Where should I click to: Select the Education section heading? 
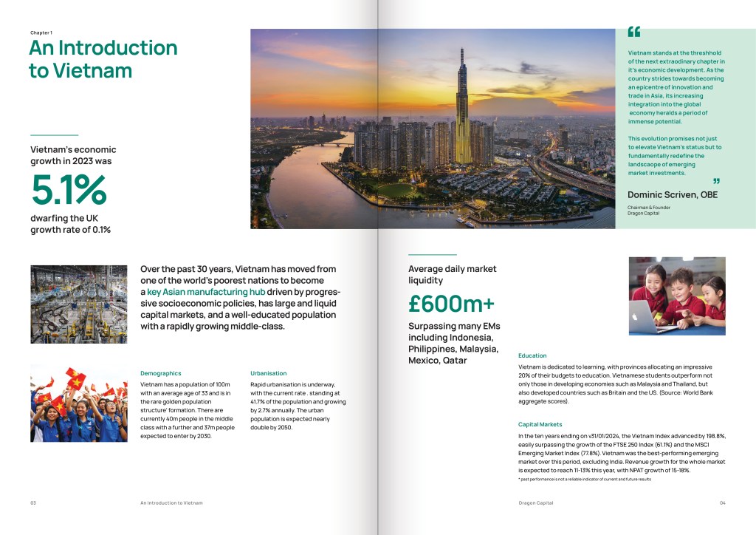coord(532,355)
